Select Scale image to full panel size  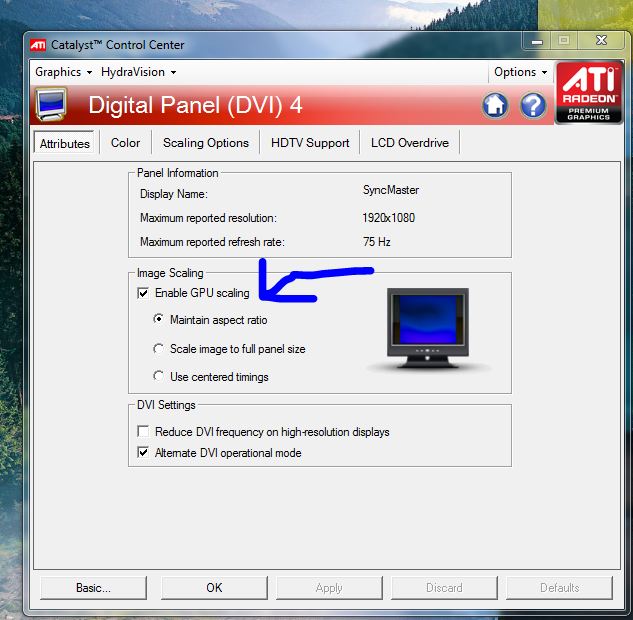point(159,348)
